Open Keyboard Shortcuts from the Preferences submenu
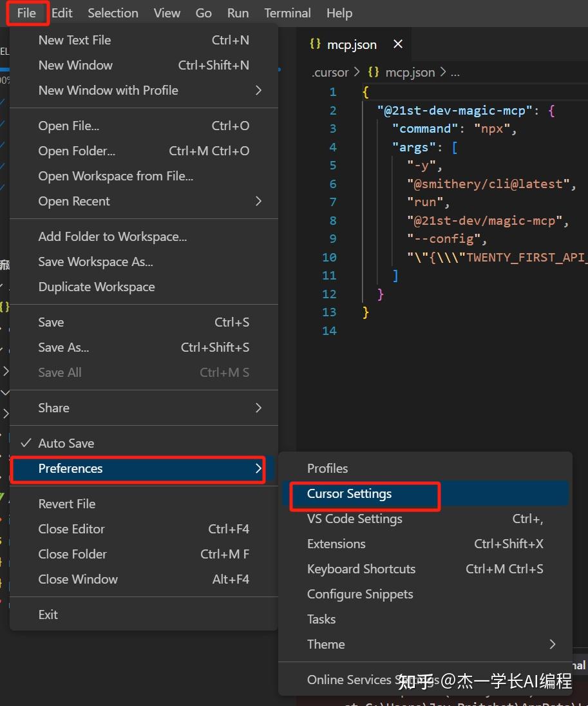The width and height of the screenshot is (588, 706). coord(361,569)
